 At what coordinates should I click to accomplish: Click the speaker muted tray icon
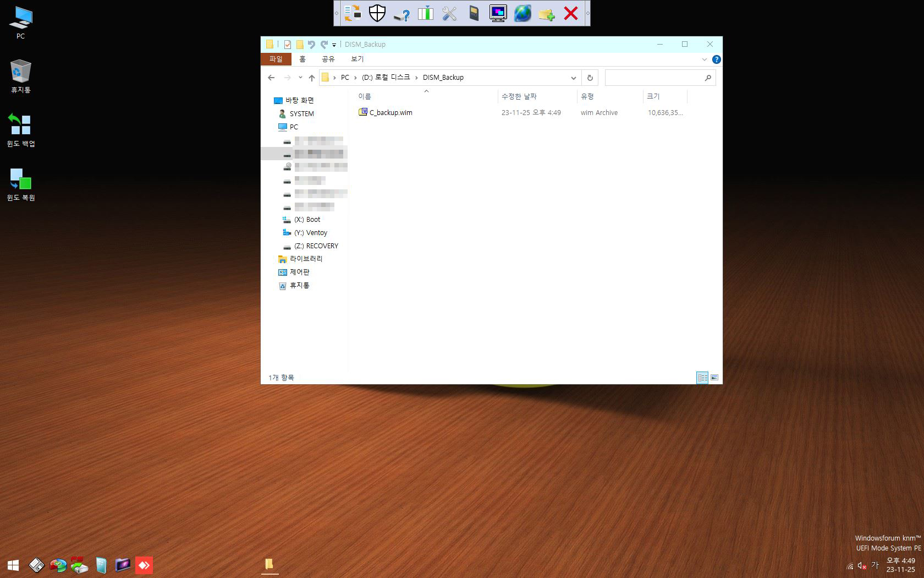[862, 566]
